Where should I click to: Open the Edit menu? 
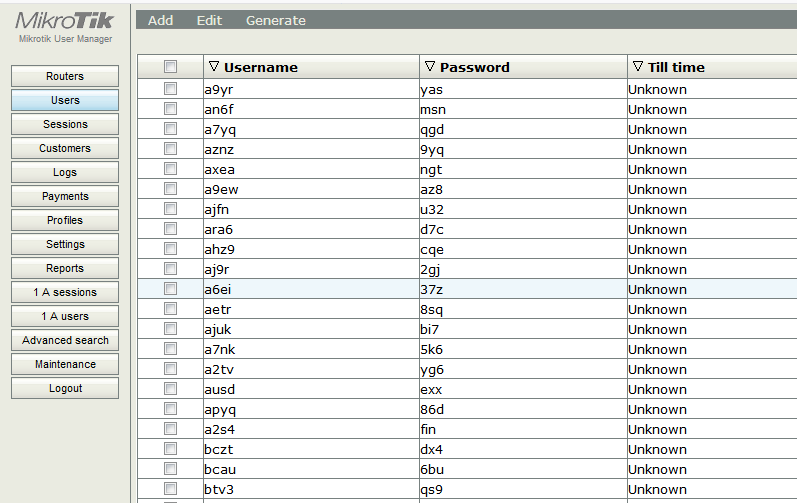click(x=209, y=20)
